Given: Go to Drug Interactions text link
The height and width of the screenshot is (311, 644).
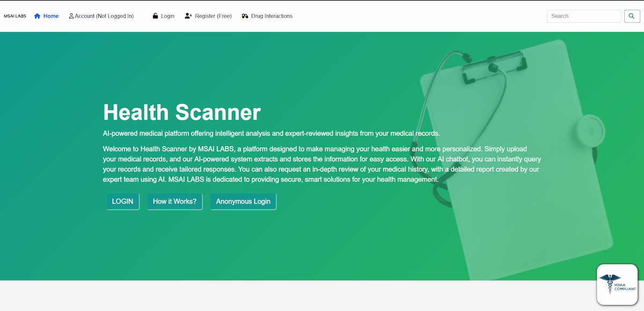Looking at the screenshot, I should (272, 16).
